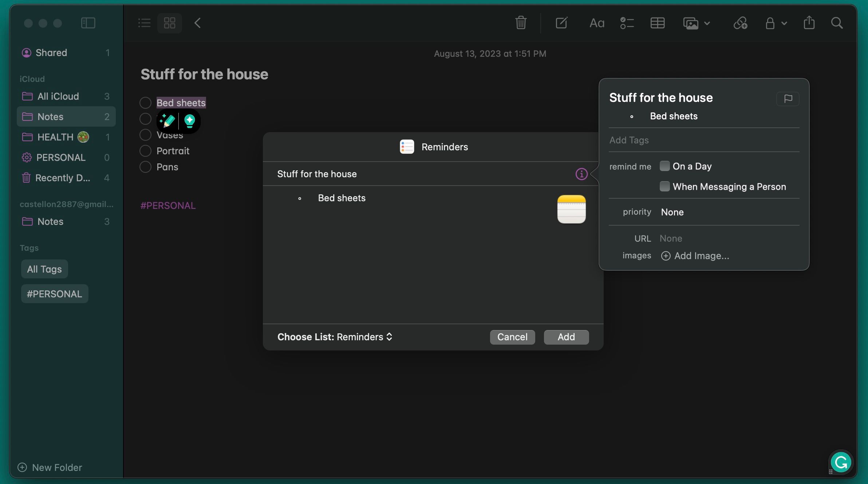Switch to gallery view
The image size is (868, 484).
click(x=170, y=23)
